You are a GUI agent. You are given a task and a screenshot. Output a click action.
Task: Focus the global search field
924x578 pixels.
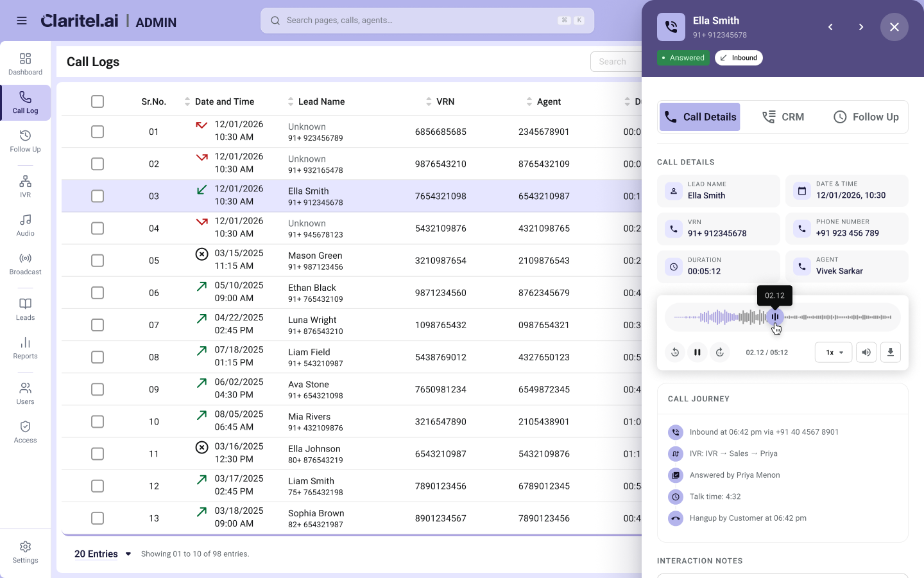(427, 21)
